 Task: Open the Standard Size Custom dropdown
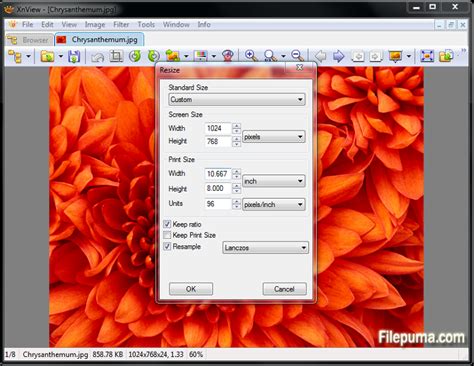[x=237, y=99]
